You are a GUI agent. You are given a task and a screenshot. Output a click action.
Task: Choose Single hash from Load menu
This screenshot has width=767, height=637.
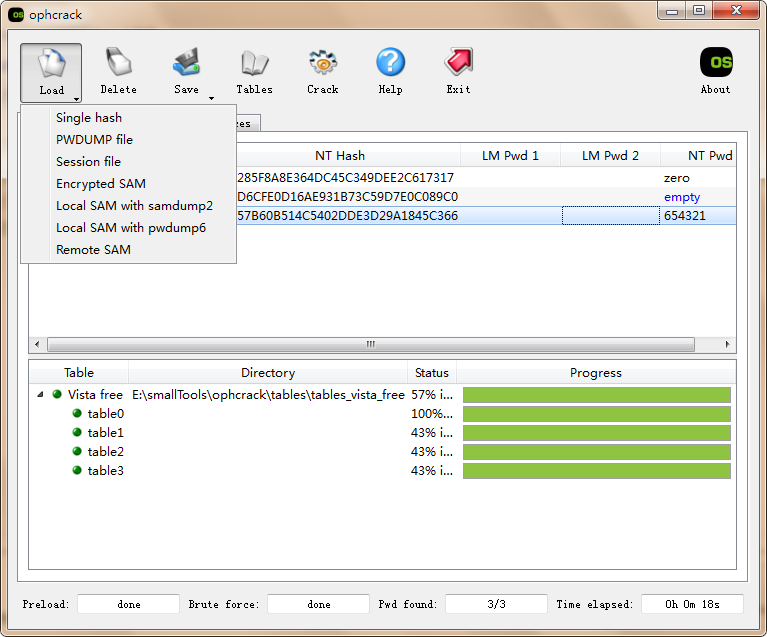coord(129,117)
